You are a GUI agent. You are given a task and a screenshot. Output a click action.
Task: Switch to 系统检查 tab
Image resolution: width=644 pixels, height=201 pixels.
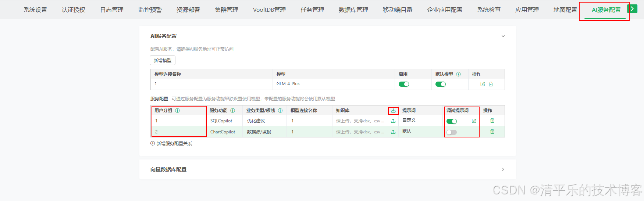(x=489, y=10)
